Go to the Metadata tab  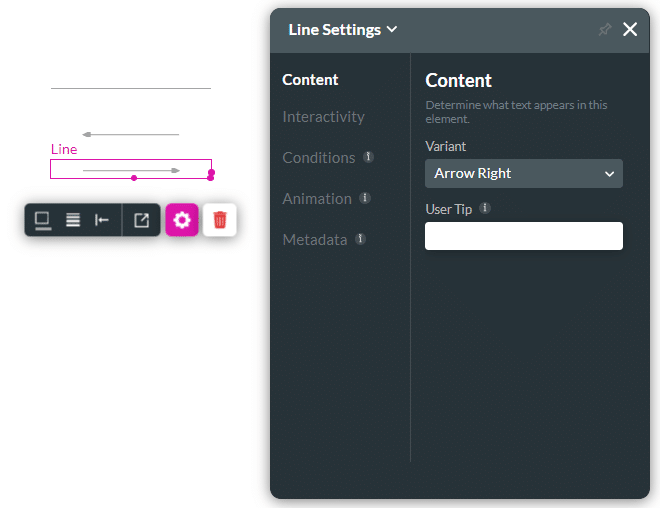314,240
